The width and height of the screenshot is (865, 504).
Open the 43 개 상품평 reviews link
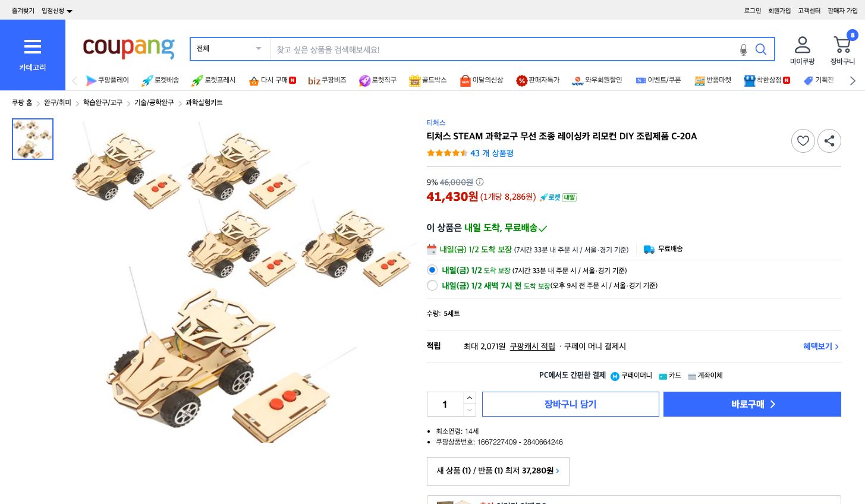492,153
